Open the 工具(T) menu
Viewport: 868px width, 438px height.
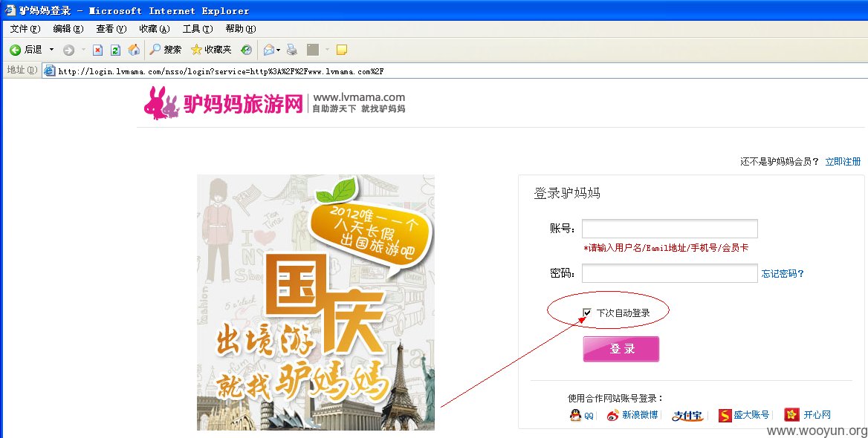tap(198, 29)
